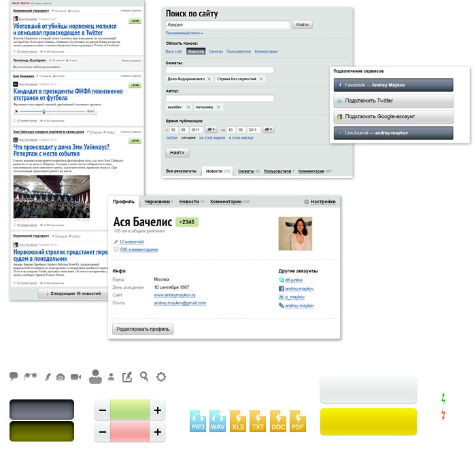
Task: Expand 'Расширенный поиск' advanced search
Action: (184, 33)
